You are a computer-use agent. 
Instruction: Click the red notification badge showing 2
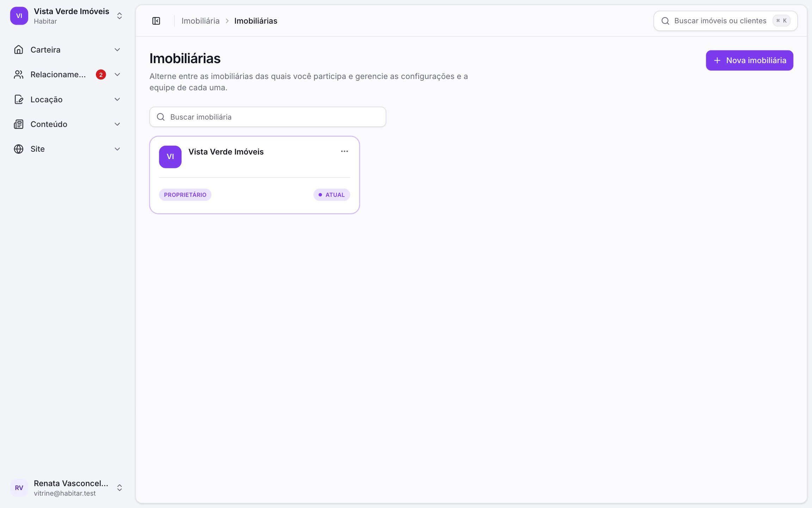(x=101, y=74)
